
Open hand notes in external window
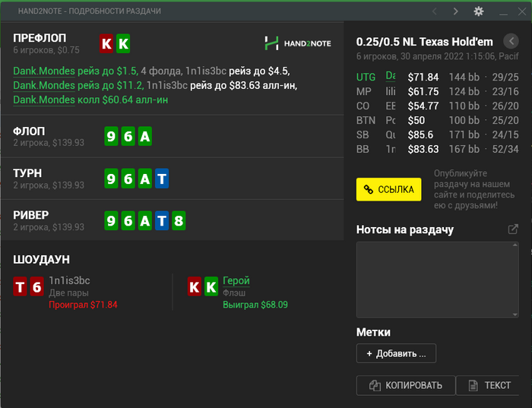[513, 229]
